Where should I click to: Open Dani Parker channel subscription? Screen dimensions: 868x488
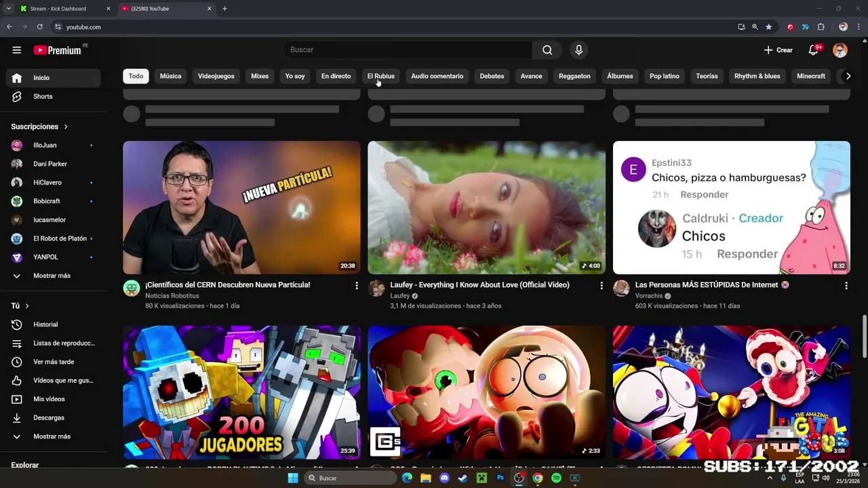click(x=54, y=164)
